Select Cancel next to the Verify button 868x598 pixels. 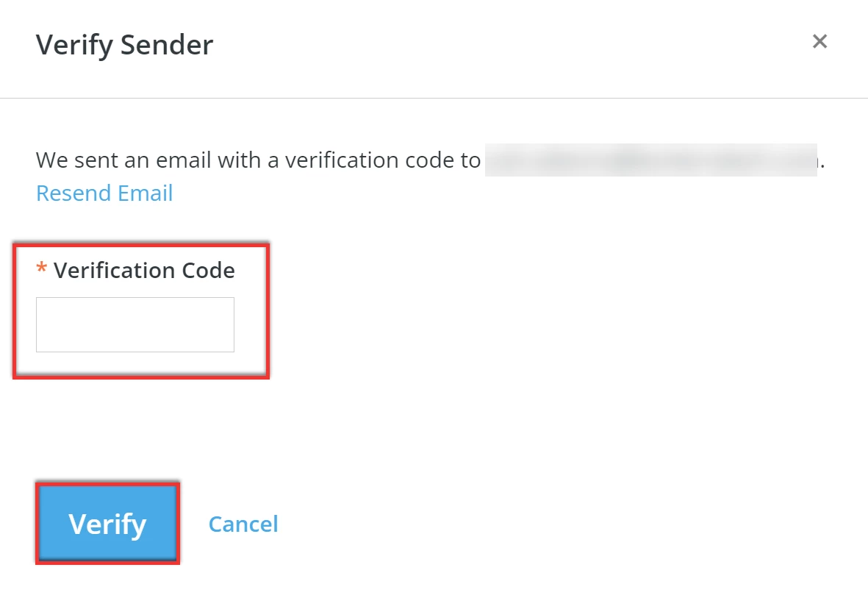[x=243, y=524]
